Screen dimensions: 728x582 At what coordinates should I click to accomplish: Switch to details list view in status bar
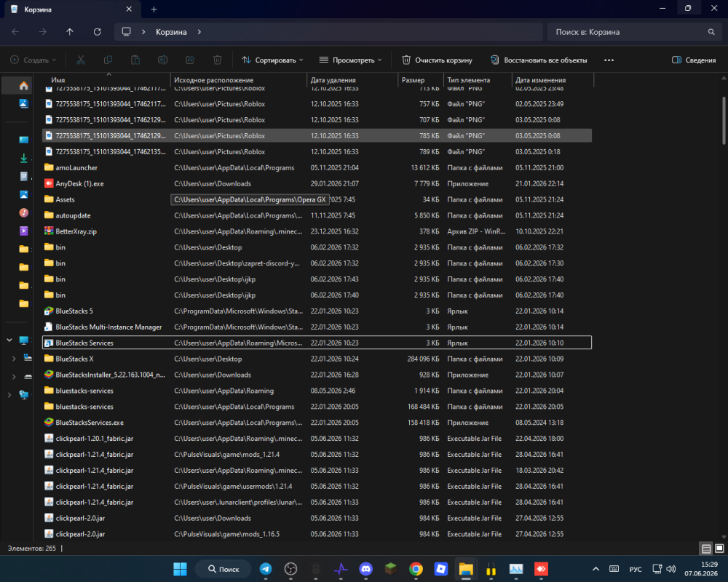coord(706,549)
